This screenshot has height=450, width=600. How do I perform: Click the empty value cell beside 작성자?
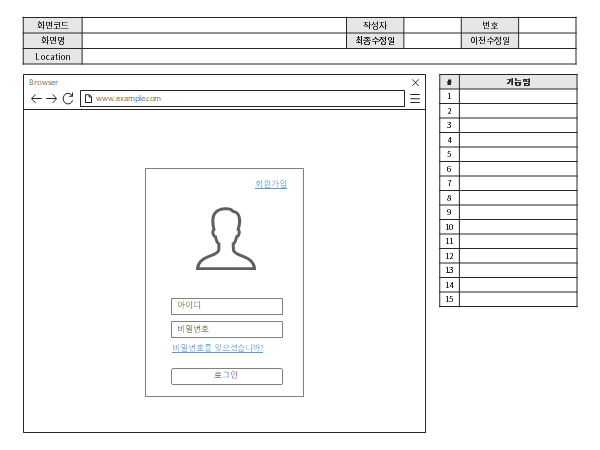click(x=432, y=25)
